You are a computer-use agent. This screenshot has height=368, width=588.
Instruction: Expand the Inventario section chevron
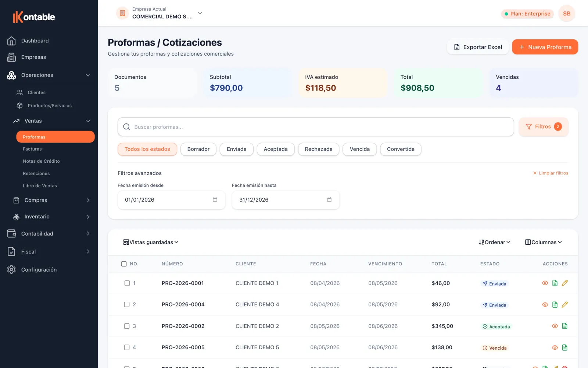(88, 217)
